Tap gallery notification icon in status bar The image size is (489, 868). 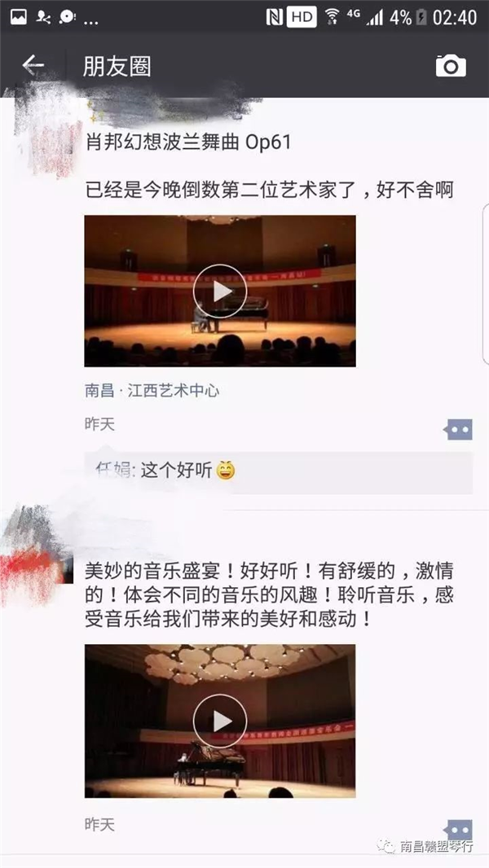18,17
